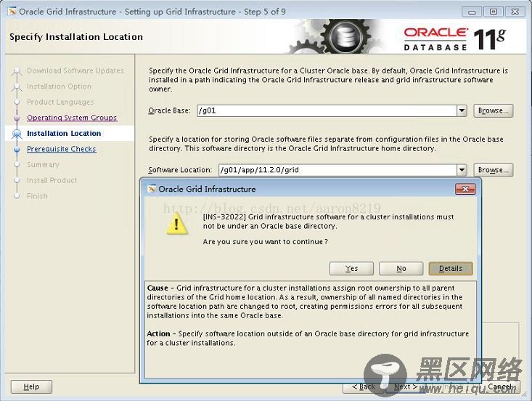Minimize the Oracle Grid Infrastructure installer window
Screen dimensions: 532x401
click(x=472, y=12)
